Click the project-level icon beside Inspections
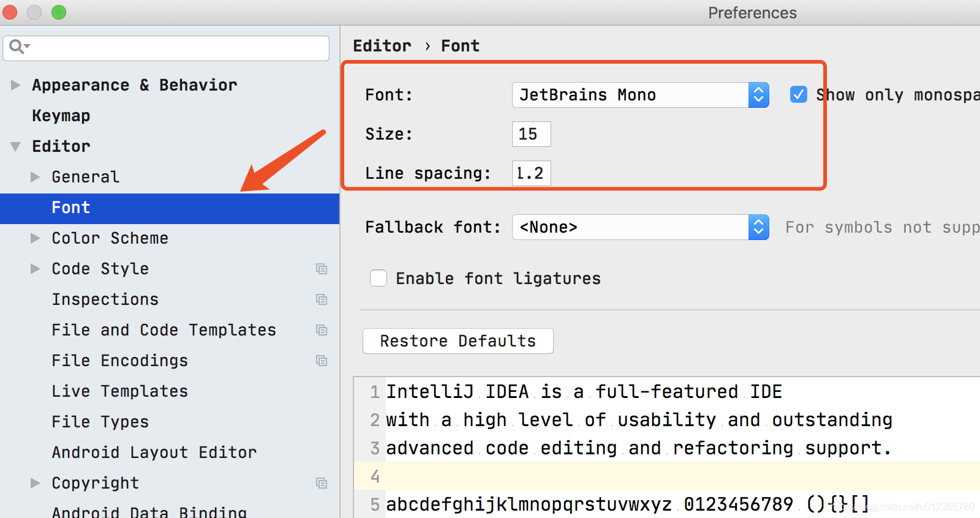The width and height of the screenshot is (980, 518). tap(321, 299)
